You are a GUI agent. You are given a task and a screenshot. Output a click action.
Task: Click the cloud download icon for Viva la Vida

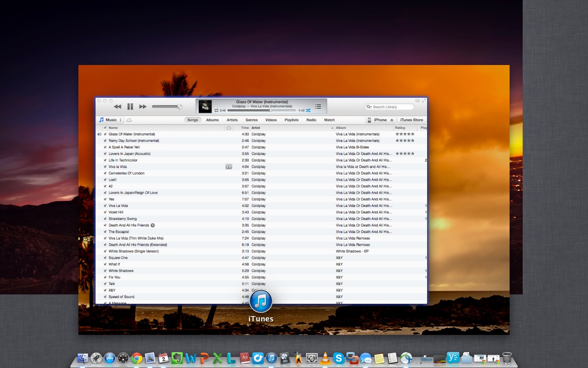pyautogui.click(x=229, y=167)
